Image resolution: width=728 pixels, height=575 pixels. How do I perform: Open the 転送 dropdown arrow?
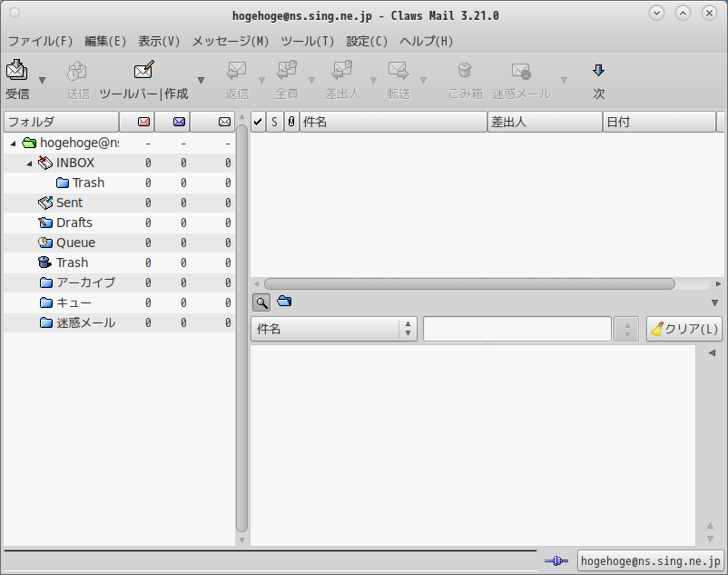click(423, 80)
